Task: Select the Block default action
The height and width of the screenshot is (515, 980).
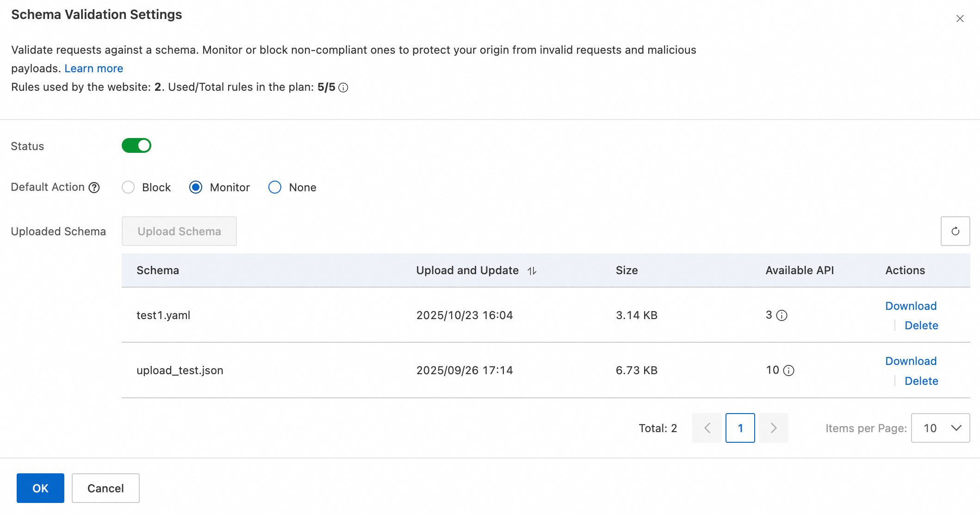Action: [128, 187]
